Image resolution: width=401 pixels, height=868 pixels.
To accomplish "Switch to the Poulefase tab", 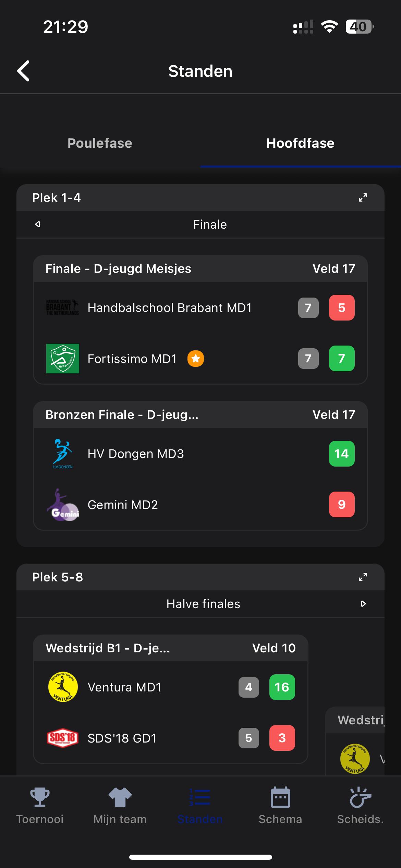I will pyautogui.click(x=100, y=143).
